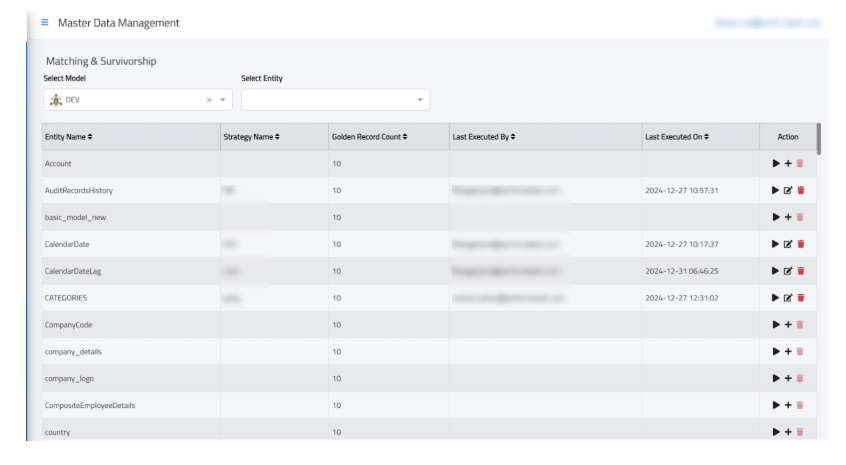Delete the AuditRecordsHistory strategy

click(800, 190)
